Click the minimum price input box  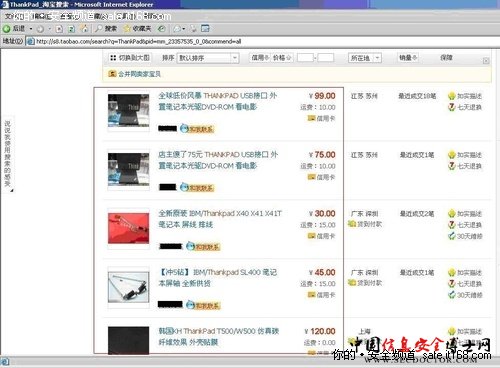click(305, 58)
